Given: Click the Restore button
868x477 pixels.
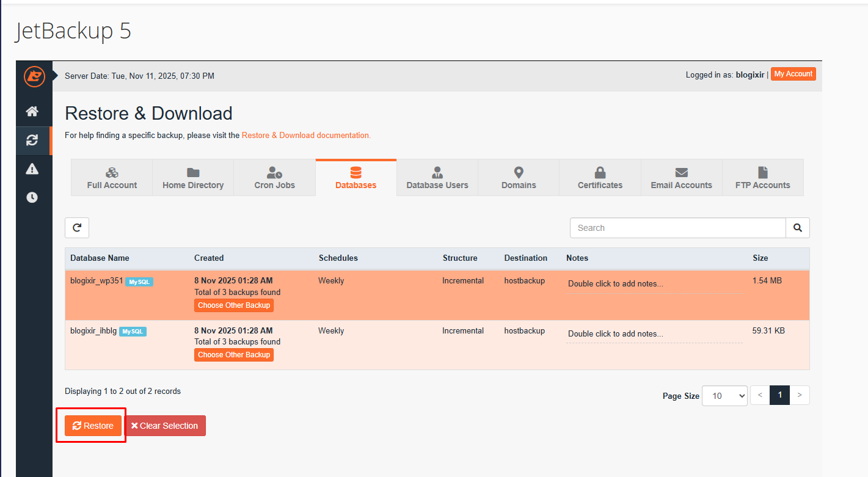Looking at the screenshot, I should point(93,426).
